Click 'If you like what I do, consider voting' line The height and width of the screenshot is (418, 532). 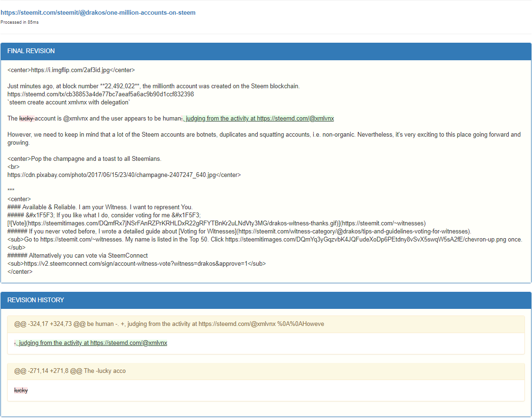point(104,215)
